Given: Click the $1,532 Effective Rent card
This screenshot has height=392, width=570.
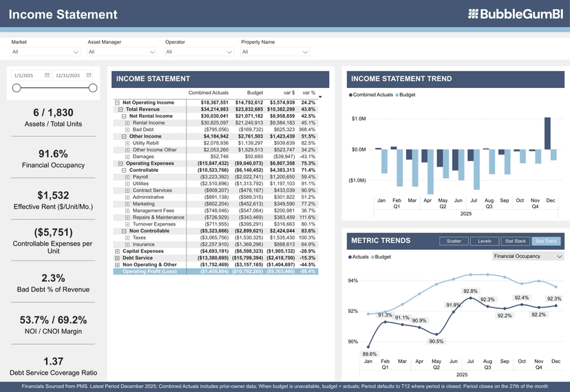Looking at the screenshot, I should 53,200.
